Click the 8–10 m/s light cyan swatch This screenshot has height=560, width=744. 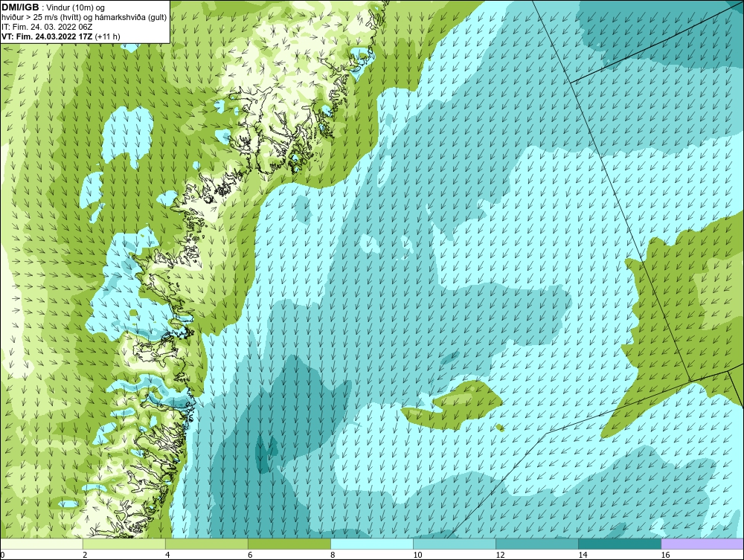coord(372,544)
